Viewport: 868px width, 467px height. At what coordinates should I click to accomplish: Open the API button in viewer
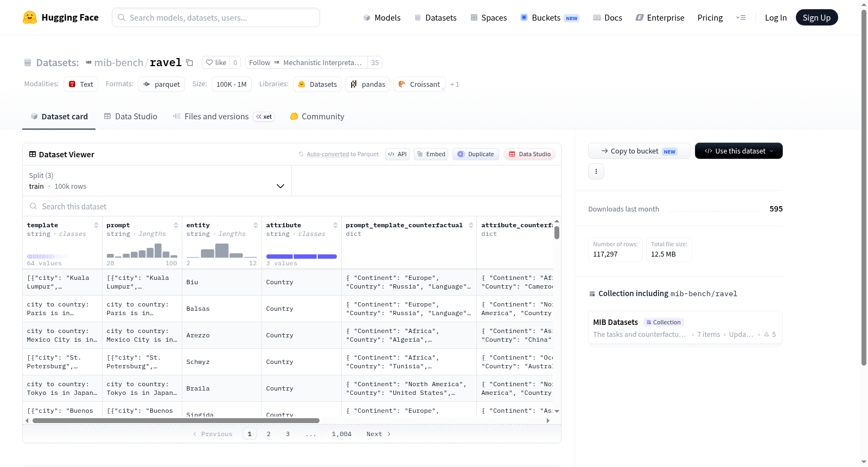(x=397, y=154)
